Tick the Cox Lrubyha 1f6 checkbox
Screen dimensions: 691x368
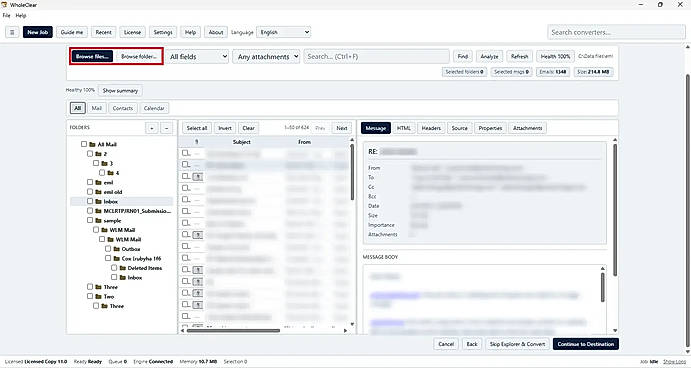click(x=108, y=258)
